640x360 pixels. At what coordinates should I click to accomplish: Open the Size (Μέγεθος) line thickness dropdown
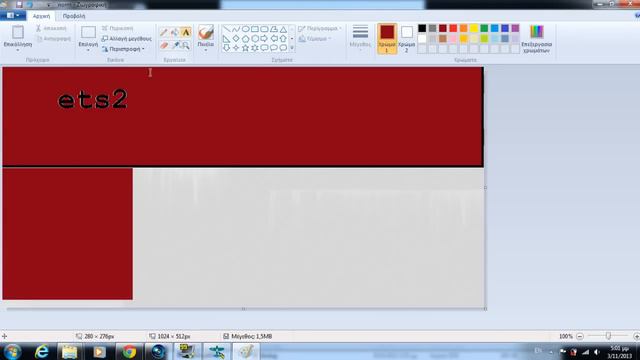click(x=360, y=39)
